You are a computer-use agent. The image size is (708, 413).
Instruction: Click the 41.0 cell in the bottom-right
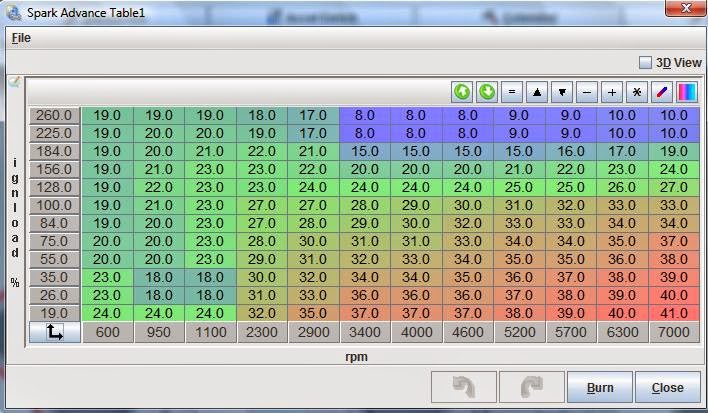point(674,312)
